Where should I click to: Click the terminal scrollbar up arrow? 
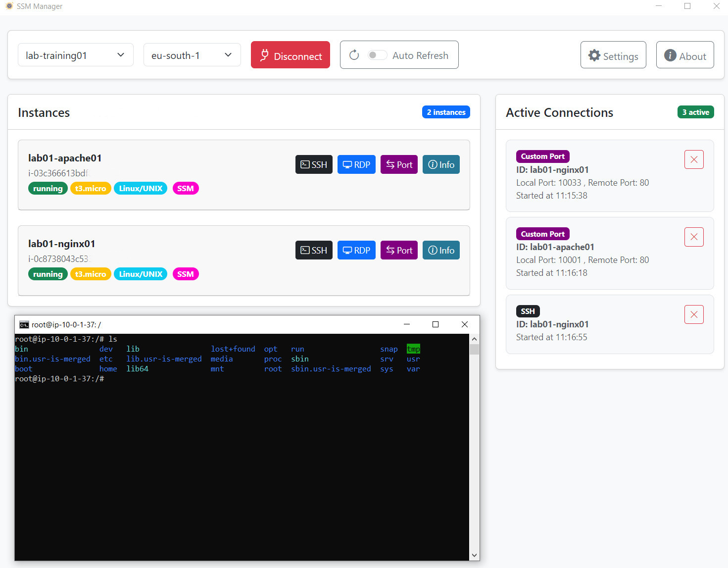tap(474, 339)
